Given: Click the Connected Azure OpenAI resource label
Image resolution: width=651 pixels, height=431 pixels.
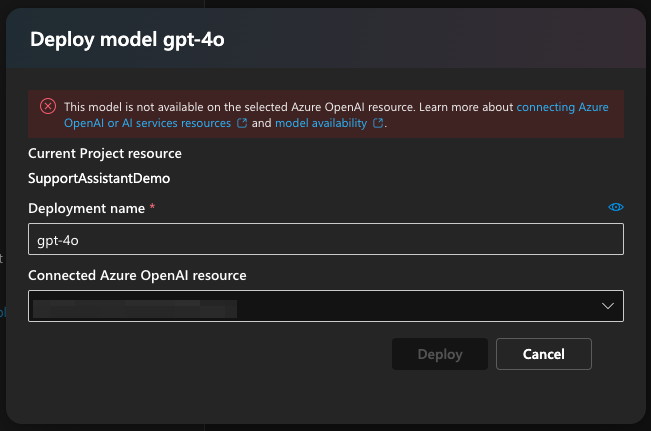Looking at the screenshot, I should pos(137,275).
